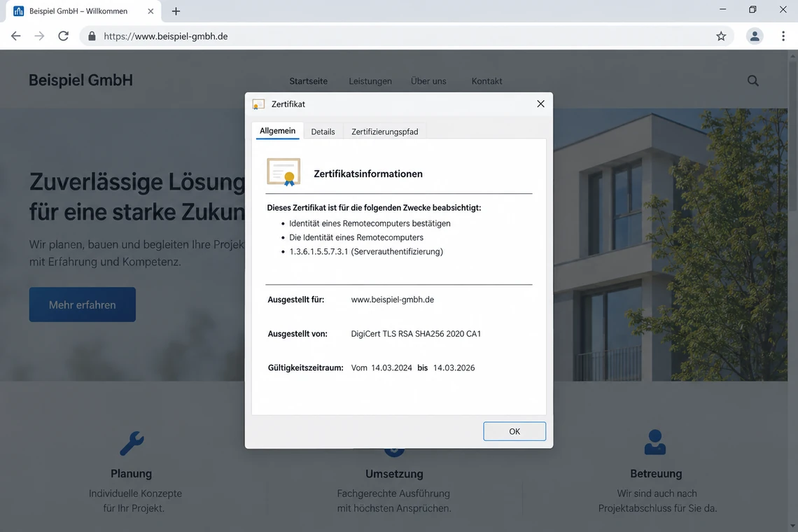Click the person icon above Betreuung
This screenshot has height=532, width=798.
(655, 442)
